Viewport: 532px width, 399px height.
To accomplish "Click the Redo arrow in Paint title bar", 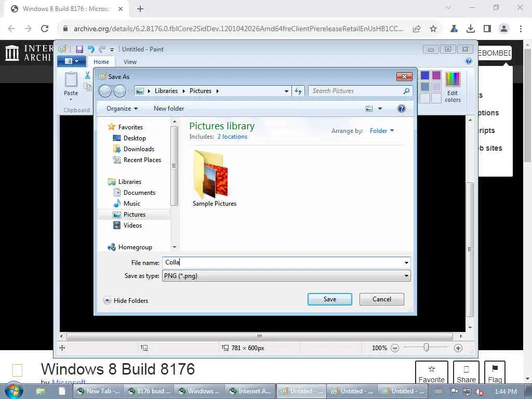I will click(102, 49).
